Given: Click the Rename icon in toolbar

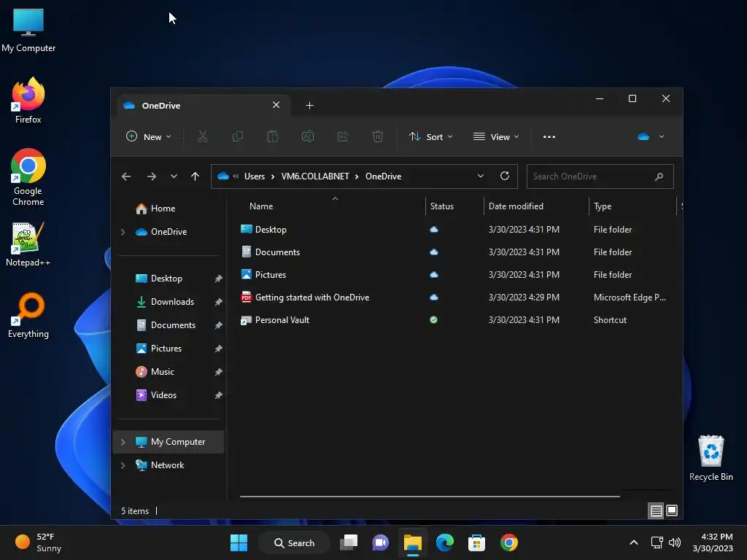Looking at the screenshot, I should [x=308, y=136].
